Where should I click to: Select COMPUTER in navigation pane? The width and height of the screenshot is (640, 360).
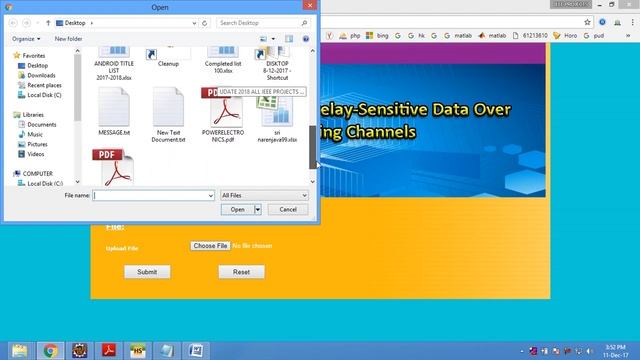[x=38, y=173]
